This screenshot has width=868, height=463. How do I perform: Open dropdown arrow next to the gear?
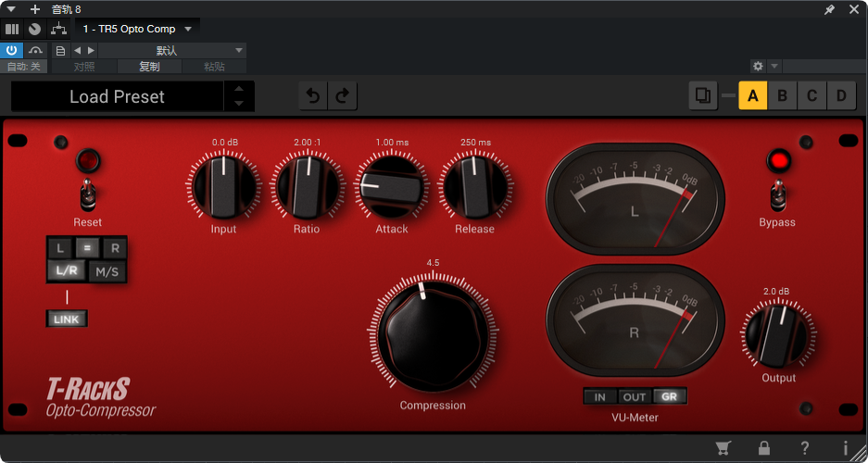[x=774, y=67]
